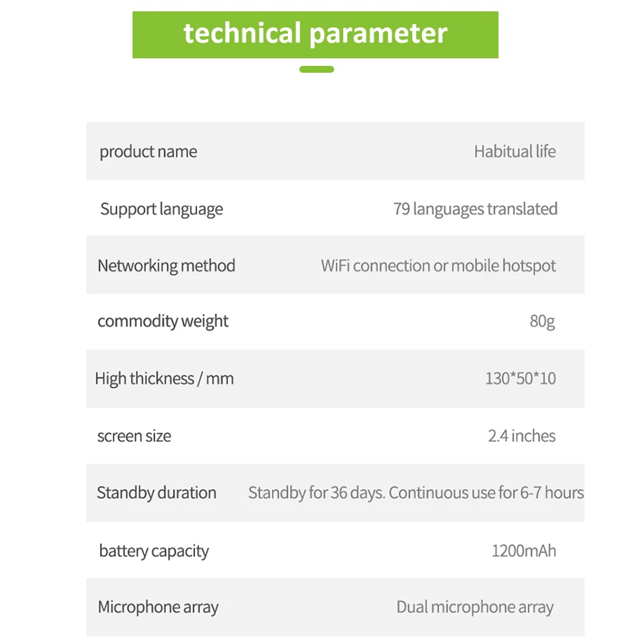The width and height of the screenshot is (644, 644).
Task: Click the '130*50*10' dimensions value
Action: pyautogui.click(x=520, y=378)
